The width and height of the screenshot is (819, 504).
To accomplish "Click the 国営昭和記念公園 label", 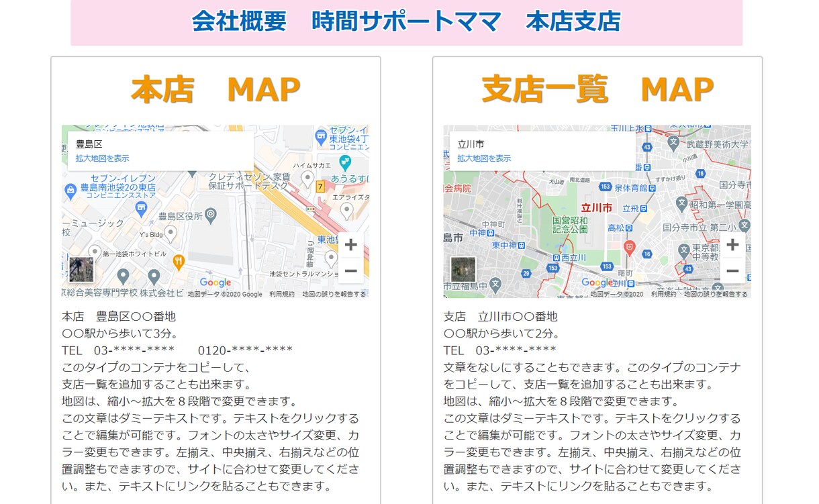I will (570, 224).
